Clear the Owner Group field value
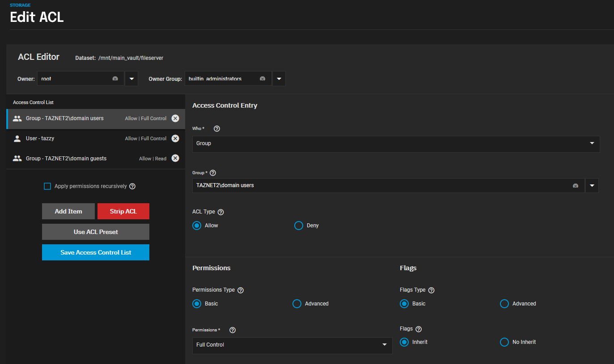The image size is (614, 364). tap(263, 79)
